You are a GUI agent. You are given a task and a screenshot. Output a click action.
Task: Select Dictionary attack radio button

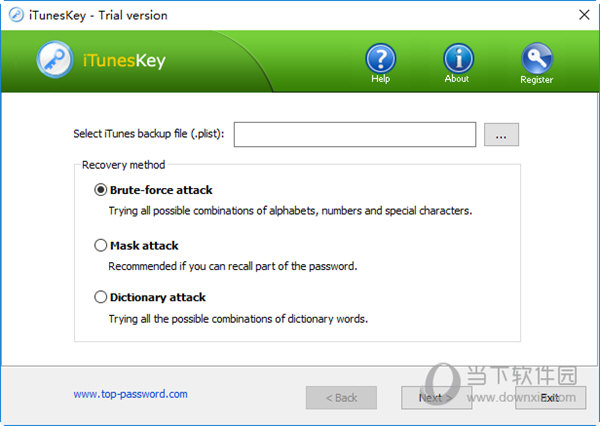(100, 297)
